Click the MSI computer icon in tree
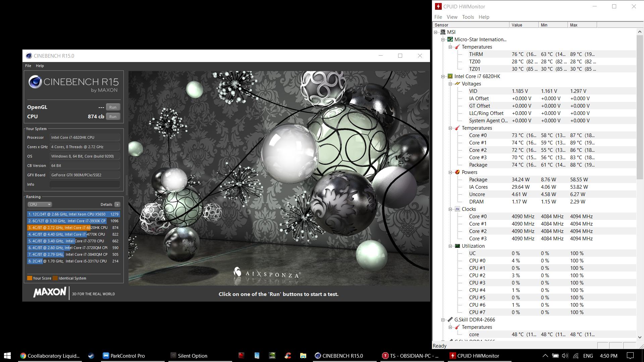 pyautogui.click(x=443, y=32)
